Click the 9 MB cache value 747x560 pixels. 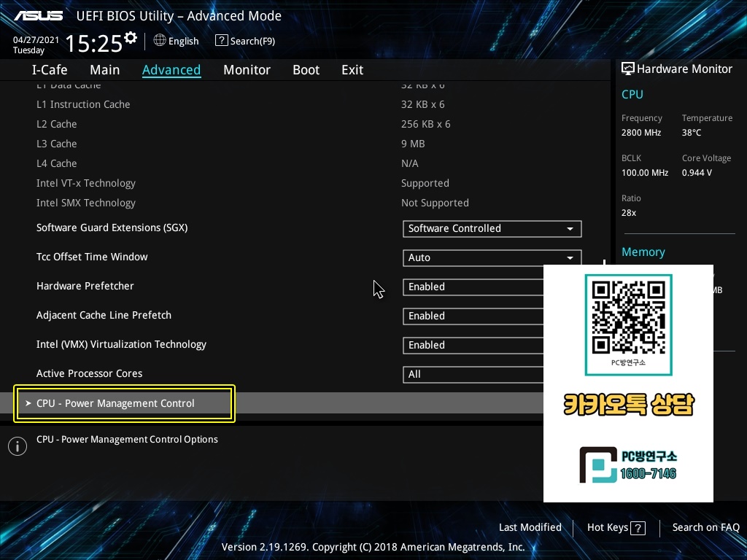pos(413,144)
